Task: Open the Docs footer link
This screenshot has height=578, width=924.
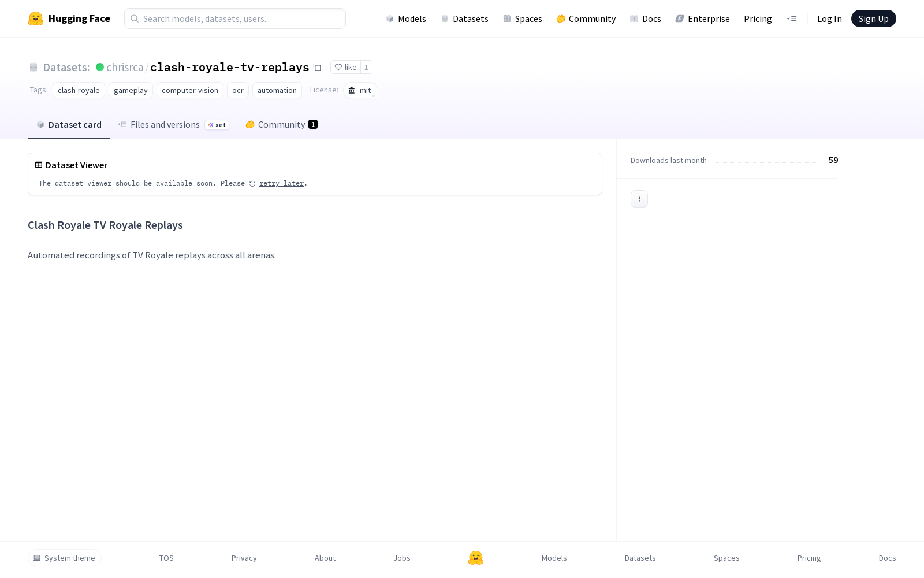Action: 888,558
